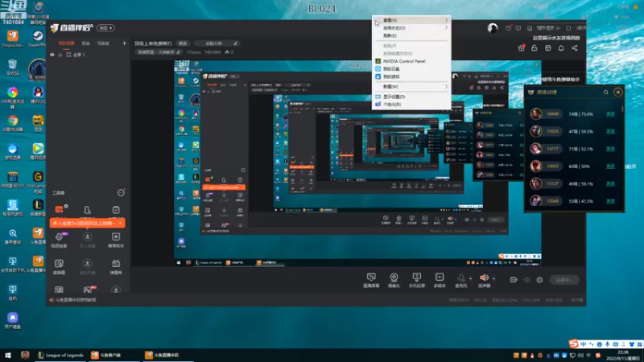Toggle the lock on the fullscreen source
This screenshot has width=644, height=362.
click(x=60, y=55)
